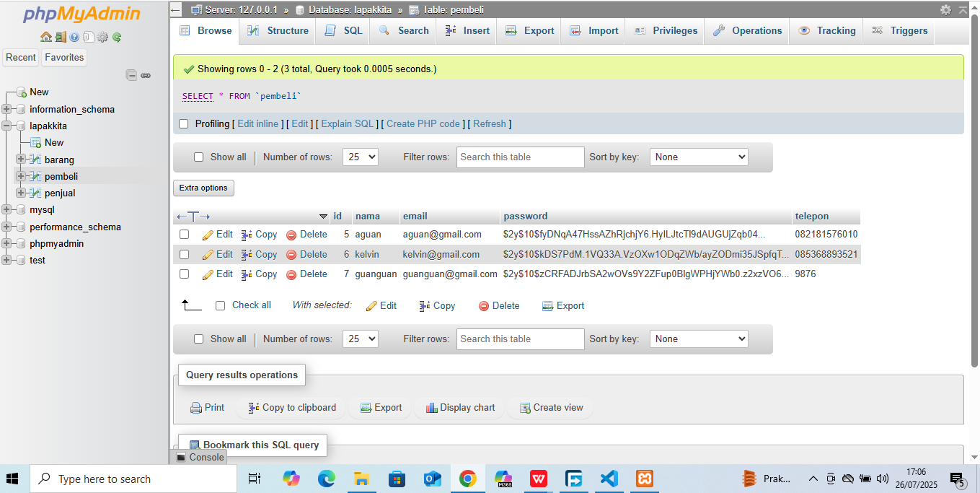The height and width of the screenshot is (493, 980).
Task: Open upper Sort by key dropdown
Action: (699, 157)
